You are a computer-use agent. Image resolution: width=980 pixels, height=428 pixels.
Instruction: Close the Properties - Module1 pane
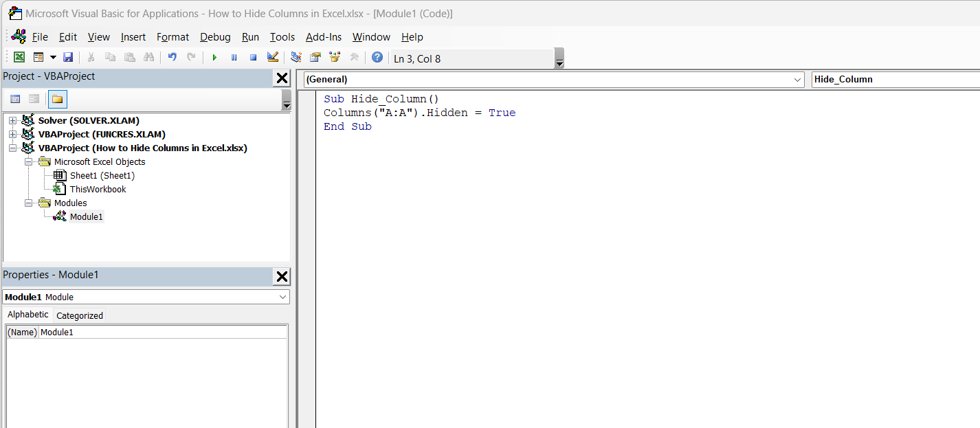282,277
